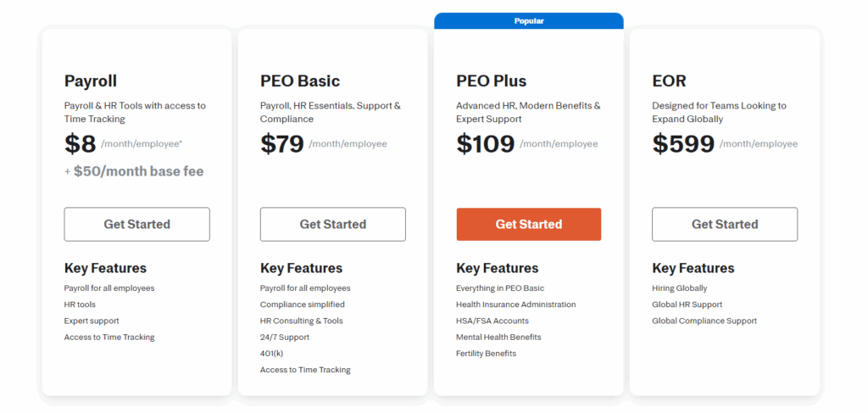Viewport: 868px width, 413px height.
Task: Click the 401(k) feature in PEO Basic
Action: click(272, 353)
